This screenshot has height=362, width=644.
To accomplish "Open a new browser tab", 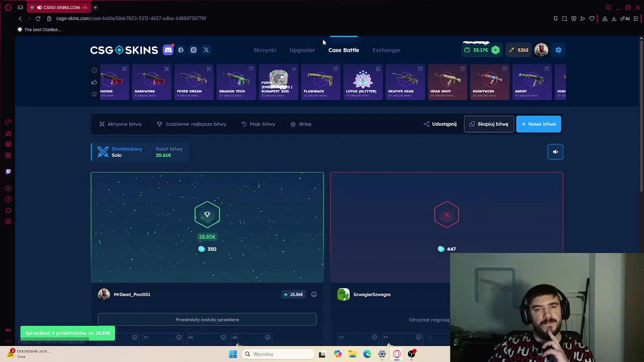I will [95, 7].
